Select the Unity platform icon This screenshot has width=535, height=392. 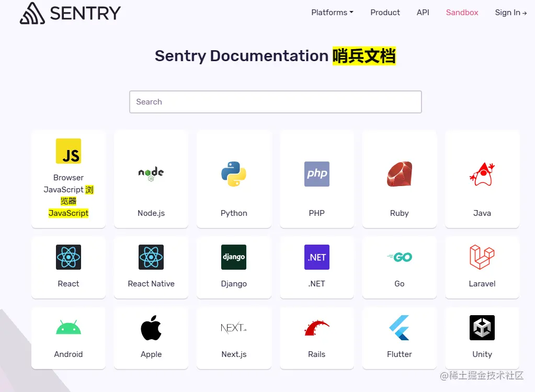(x=482, y=327)
